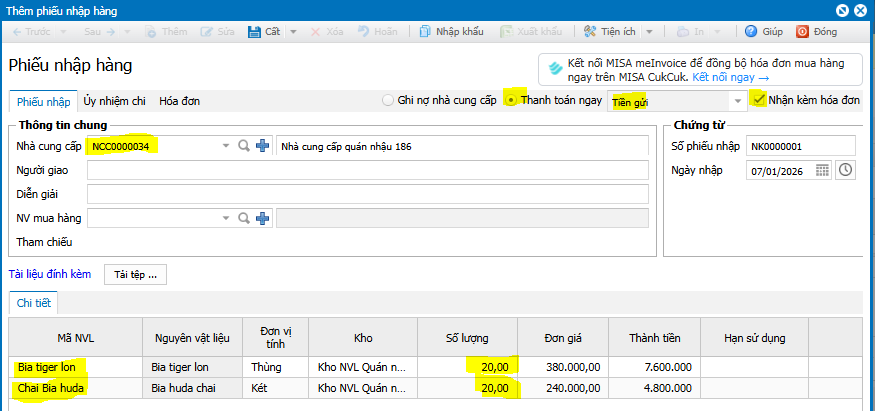
Task: Click the Kết nối ngay link
Action: click(x=730, y=78)
